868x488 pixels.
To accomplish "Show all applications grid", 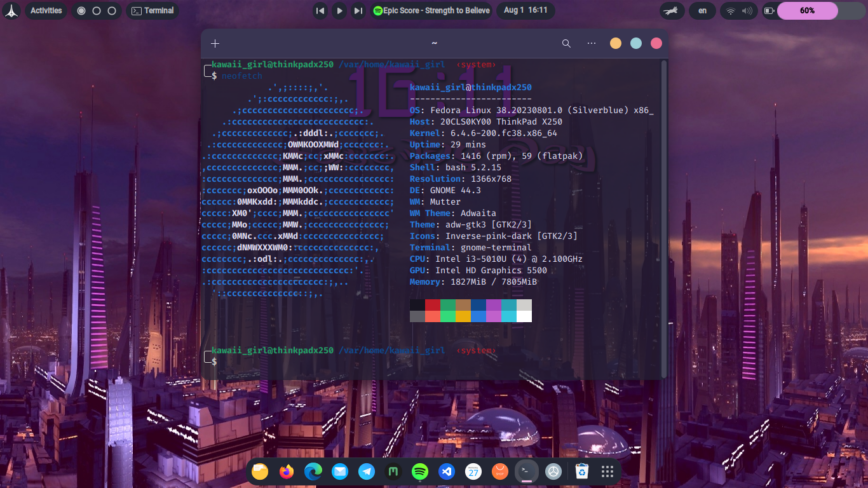I will 607,471.
